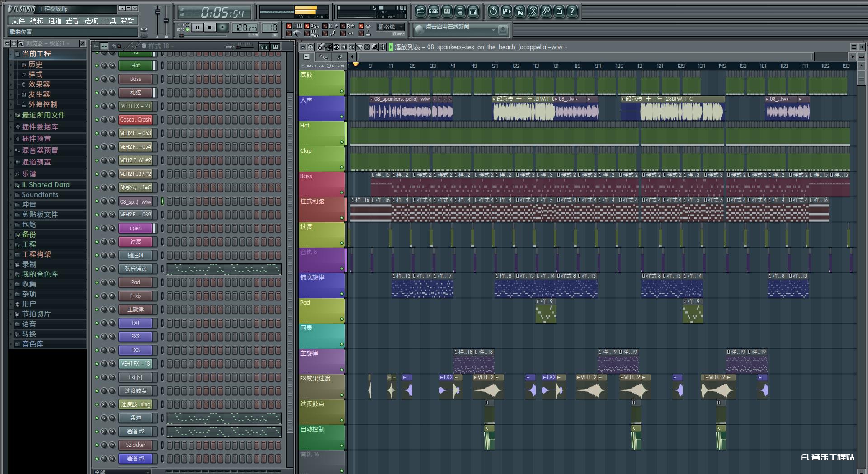This screenshot has width=868, height=474.
Task: Click the tempo 128.000 display
Action: [x=245, y=28]
